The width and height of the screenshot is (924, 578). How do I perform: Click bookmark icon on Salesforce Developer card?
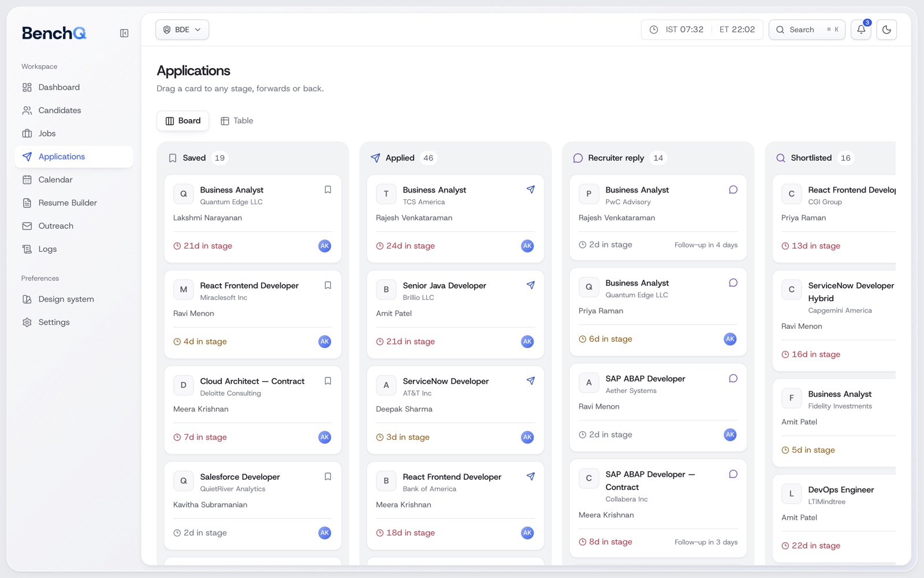pyautogui.click(x=328, y=476)
